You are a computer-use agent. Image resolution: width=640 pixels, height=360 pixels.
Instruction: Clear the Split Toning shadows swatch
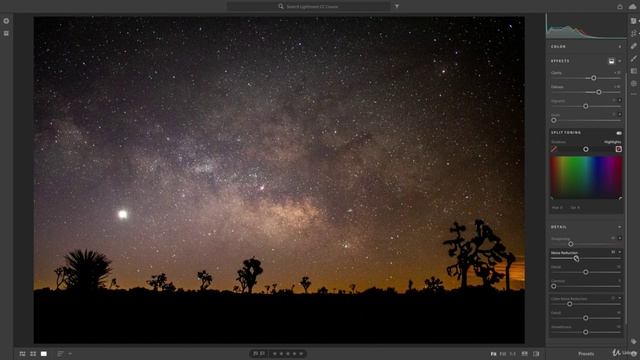tap(554, 149)
